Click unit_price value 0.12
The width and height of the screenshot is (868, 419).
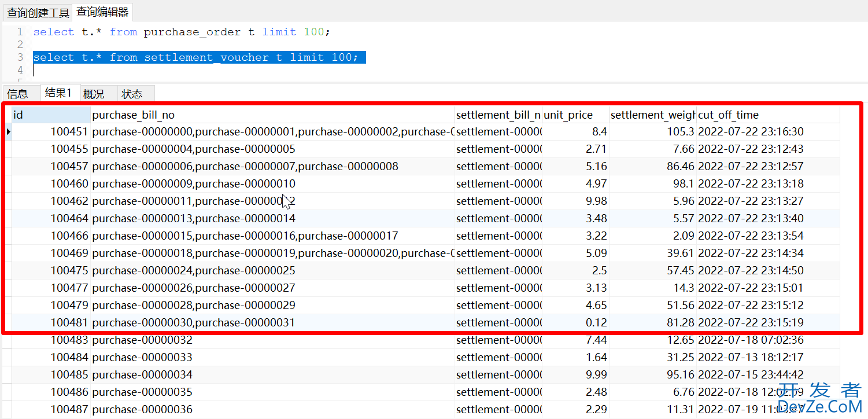575,322
